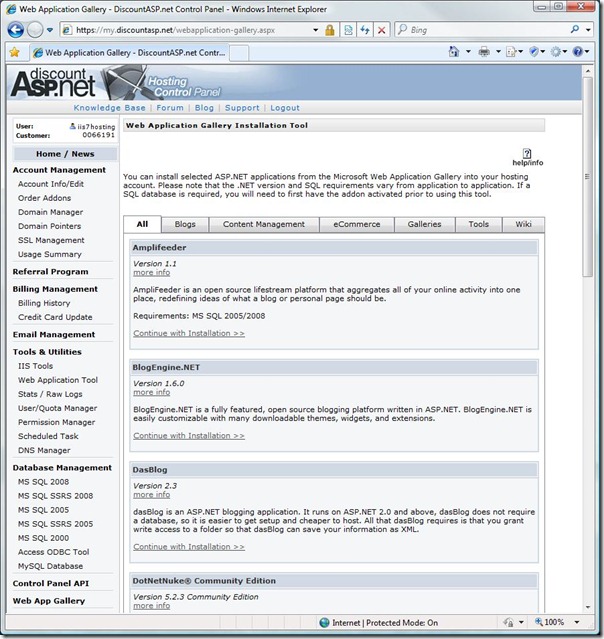Open MySQL Database in sidebar
This screenshot has height=639, width=604.
click(x=50, y=566)
